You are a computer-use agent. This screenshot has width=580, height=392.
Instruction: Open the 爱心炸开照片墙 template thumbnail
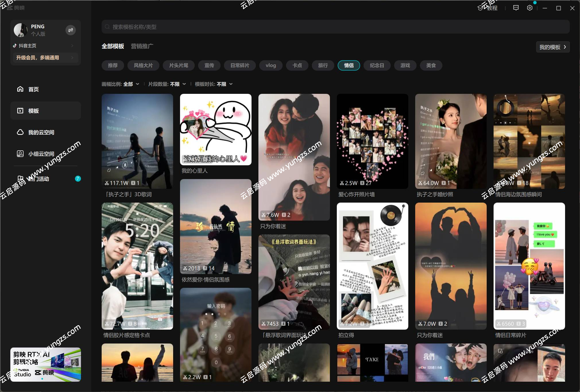(x=372, y=141)
